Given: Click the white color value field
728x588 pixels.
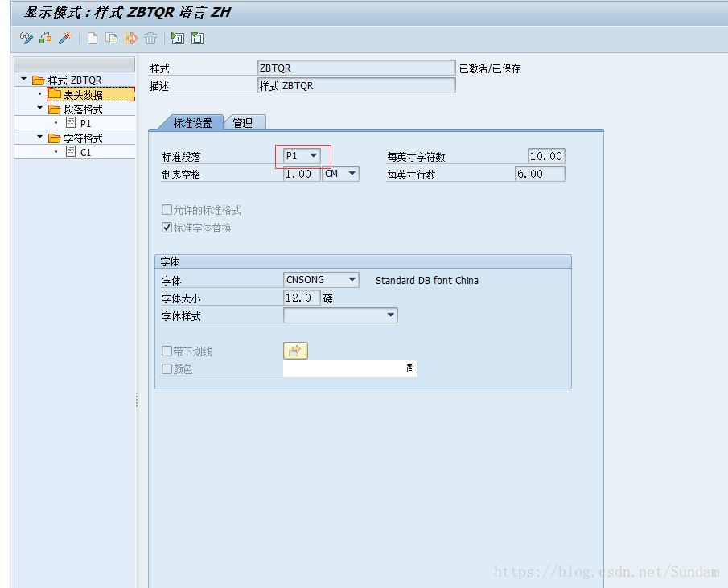Looking at the screenshot, I should (350, 368).
